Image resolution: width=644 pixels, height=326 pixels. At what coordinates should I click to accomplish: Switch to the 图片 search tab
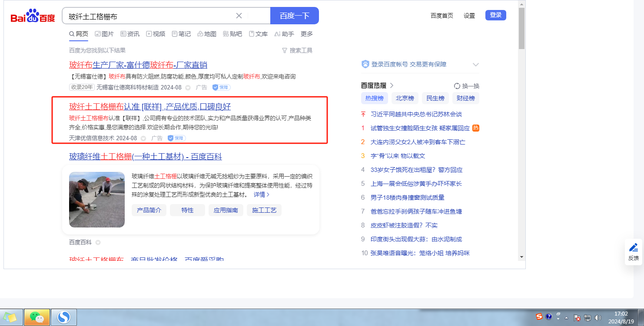104,34
